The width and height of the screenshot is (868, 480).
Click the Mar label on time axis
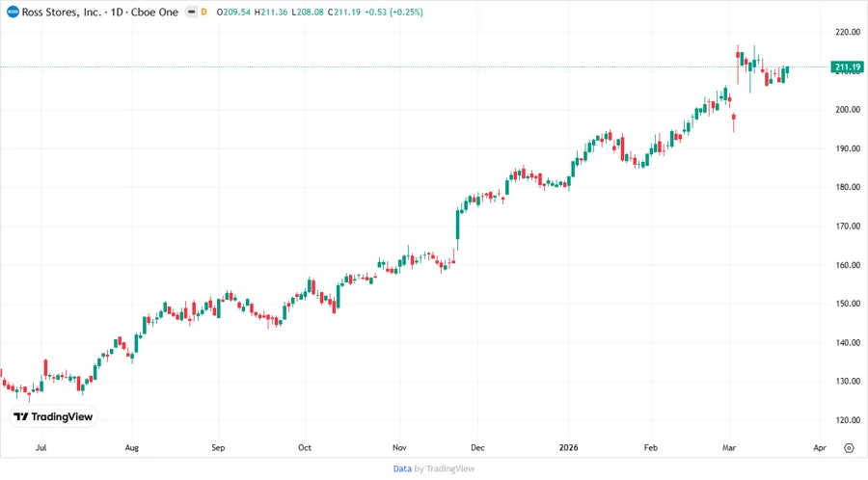pos(729,447)
